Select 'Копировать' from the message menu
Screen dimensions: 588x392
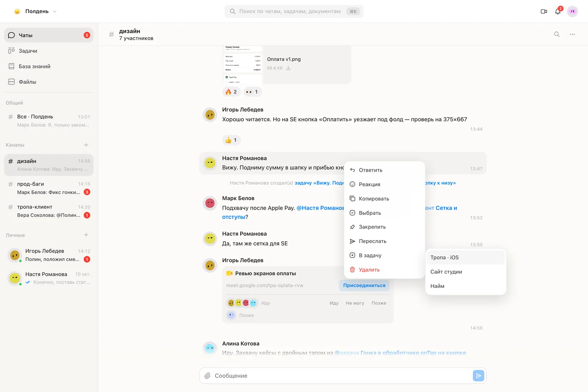point(385,199)
